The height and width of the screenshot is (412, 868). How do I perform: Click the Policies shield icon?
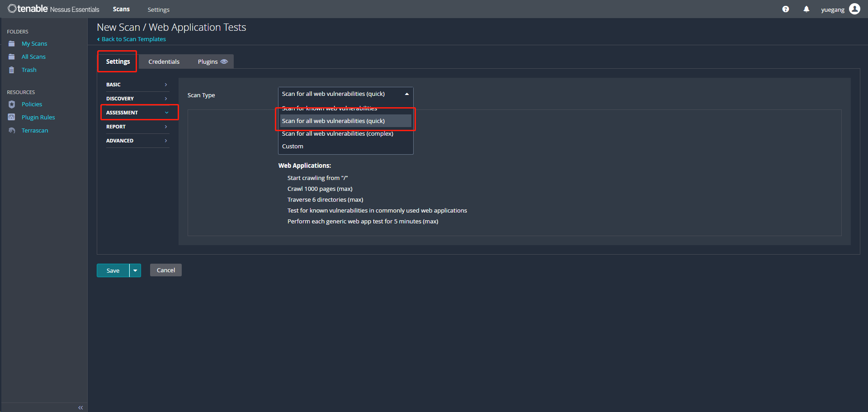pos(12,104)
